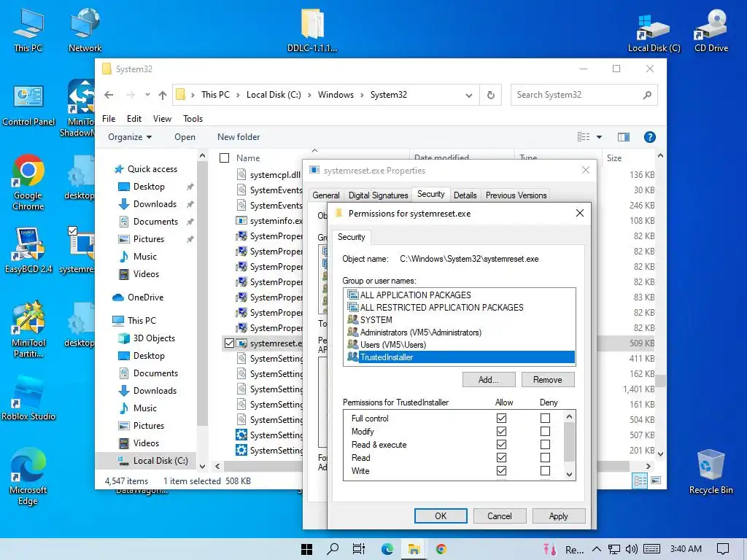Screen dimensions: 747x560
Task: Open the notification center icon
Action: [723, 549]
